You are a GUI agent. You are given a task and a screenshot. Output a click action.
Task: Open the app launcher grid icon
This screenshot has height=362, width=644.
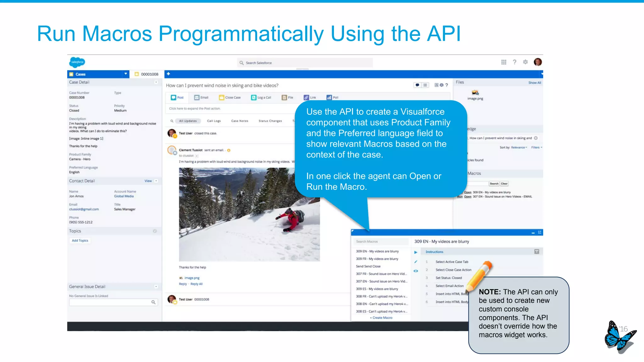504,62
